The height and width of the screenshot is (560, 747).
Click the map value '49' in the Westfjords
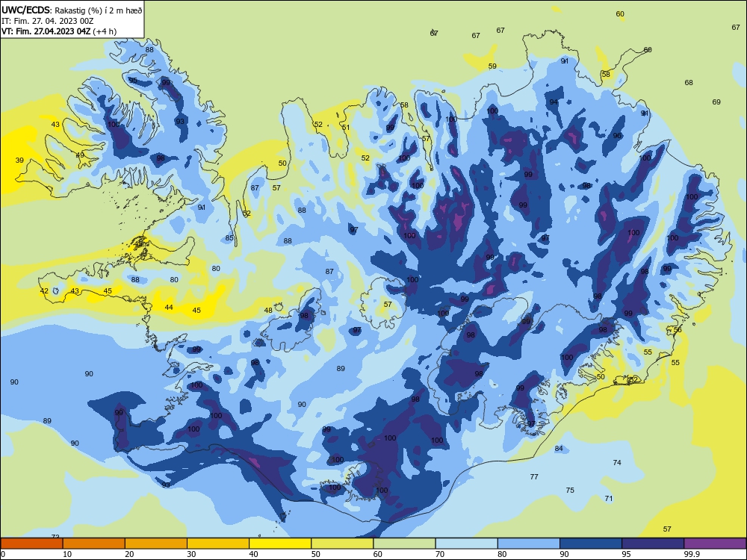coord(80,155)
